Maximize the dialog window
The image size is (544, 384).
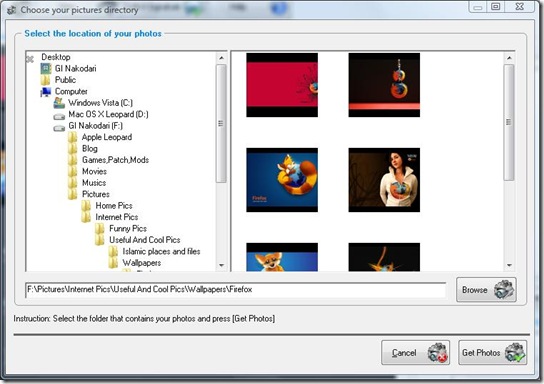(496, 7)
